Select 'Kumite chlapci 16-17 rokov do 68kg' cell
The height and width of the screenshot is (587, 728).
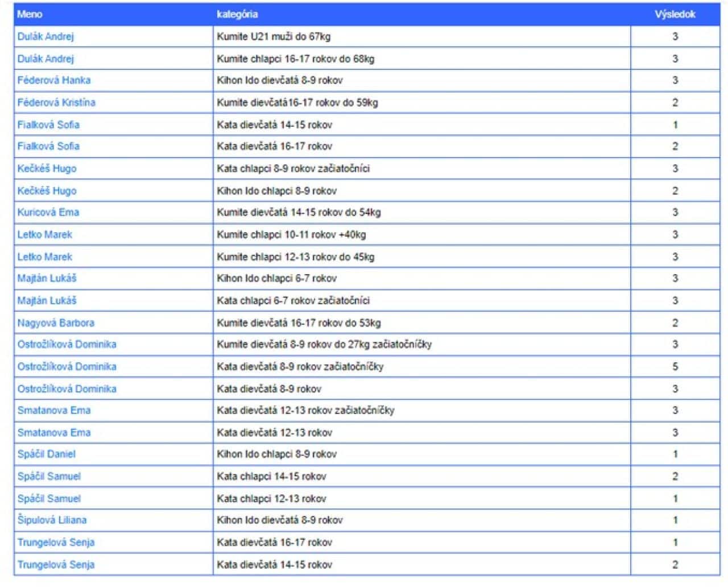click(422, 59)
